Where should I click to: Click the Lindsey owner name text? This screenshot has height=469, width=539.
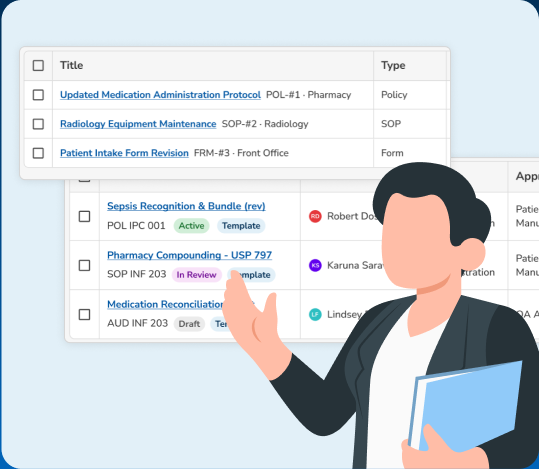pos(345,314)
